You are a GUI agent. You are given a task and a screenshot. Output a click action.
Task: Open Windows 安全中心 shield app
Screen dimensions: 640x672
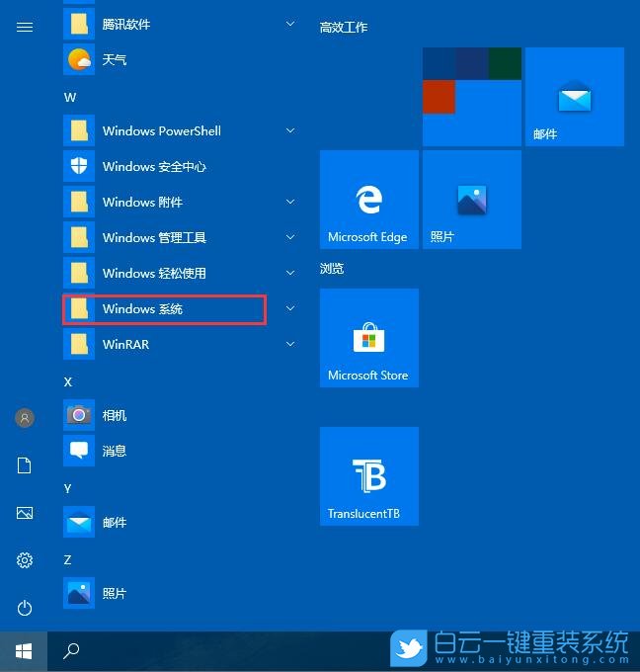click(x=180, y=166)
